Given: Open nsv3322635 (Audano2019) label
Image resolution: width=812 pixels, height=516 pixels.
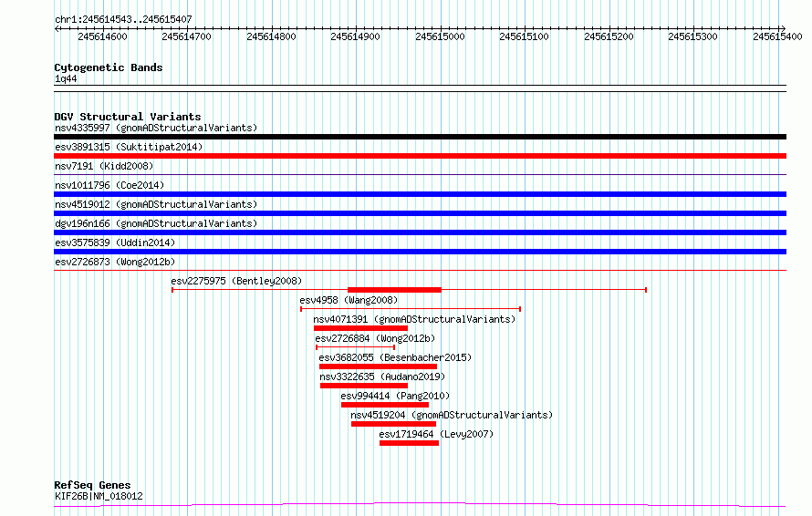Looking at the screenshot, I should click(x=382, y=377).
